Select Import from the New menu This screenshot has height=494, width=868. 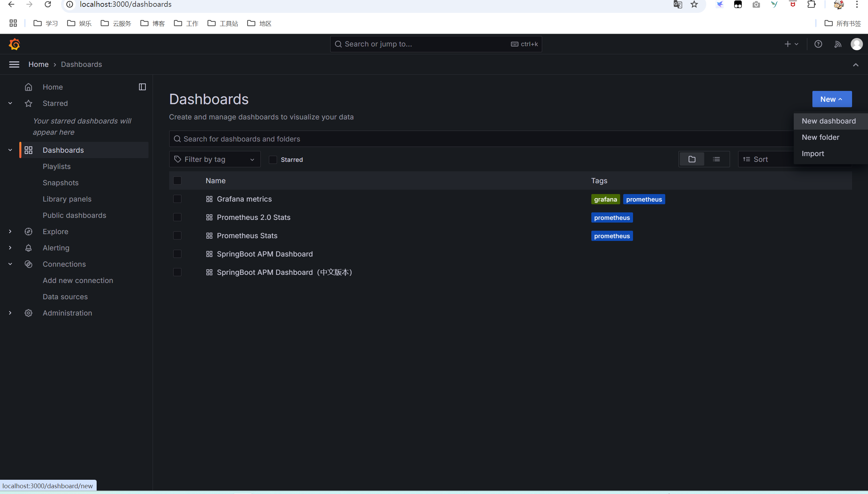tap(812, 154)
